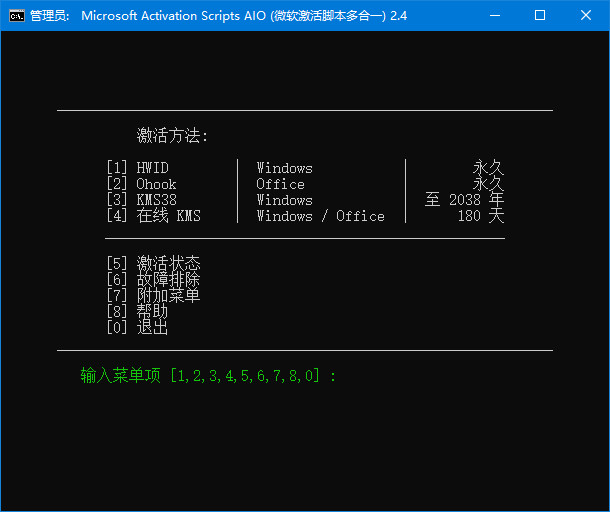Select the '[6] 故障排除' option

click(x=154, y=279)
